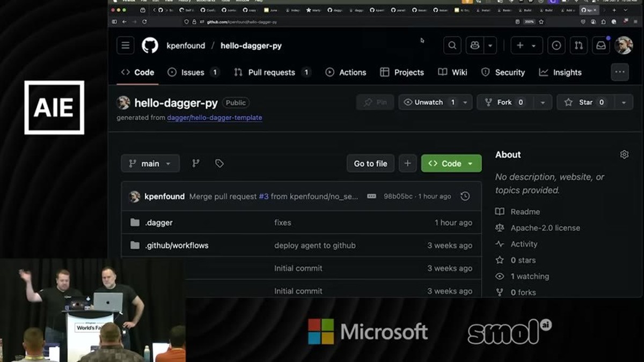This screenshot has height=362, width=644.
Task: Click the 200% zoom indicator in address bar
Action: click(x=529, y=22)
